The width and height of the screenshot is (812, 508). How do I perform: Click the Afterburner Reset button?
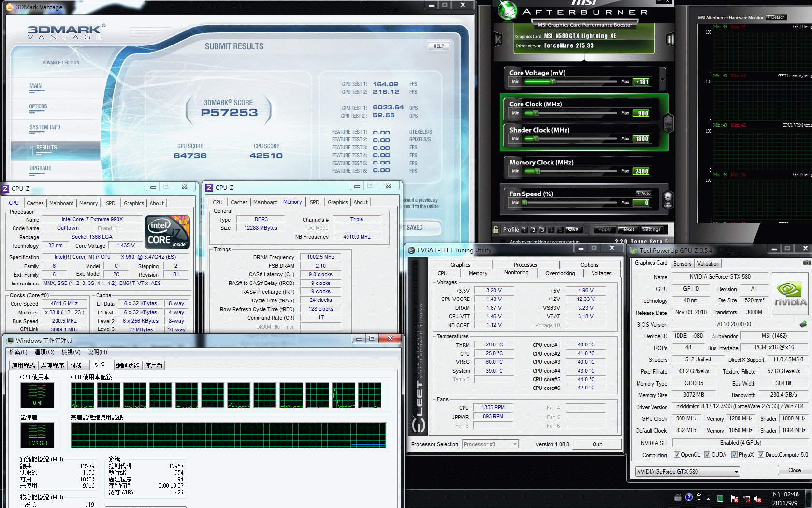628,229
